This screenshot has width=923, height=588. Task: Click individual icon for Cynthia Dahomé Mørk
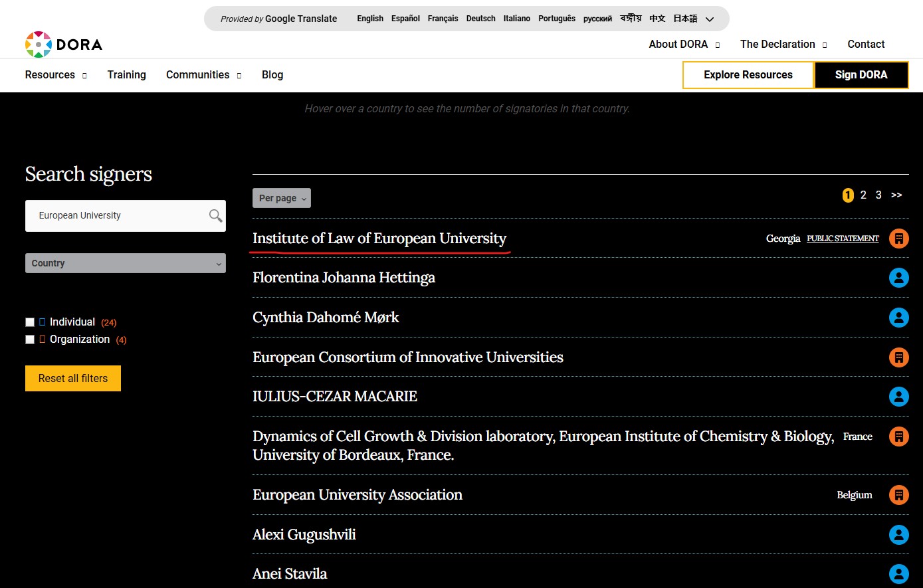(x=898, y=318)
